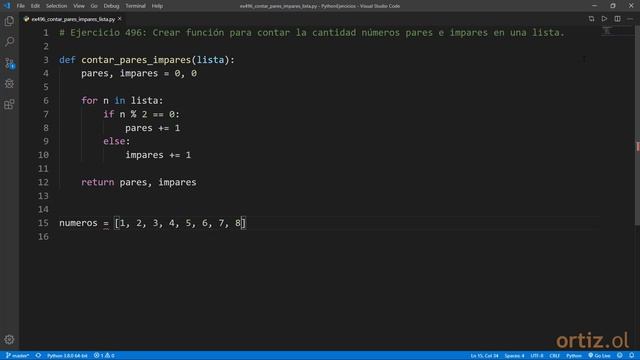The image size is (640, 360).
Task: Click the contar_pares_impares function name
Action: click(x=136, y=60)
